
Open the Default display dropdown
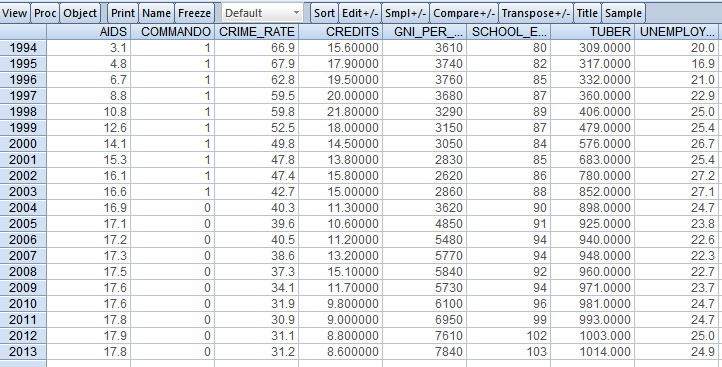[262, 13]
